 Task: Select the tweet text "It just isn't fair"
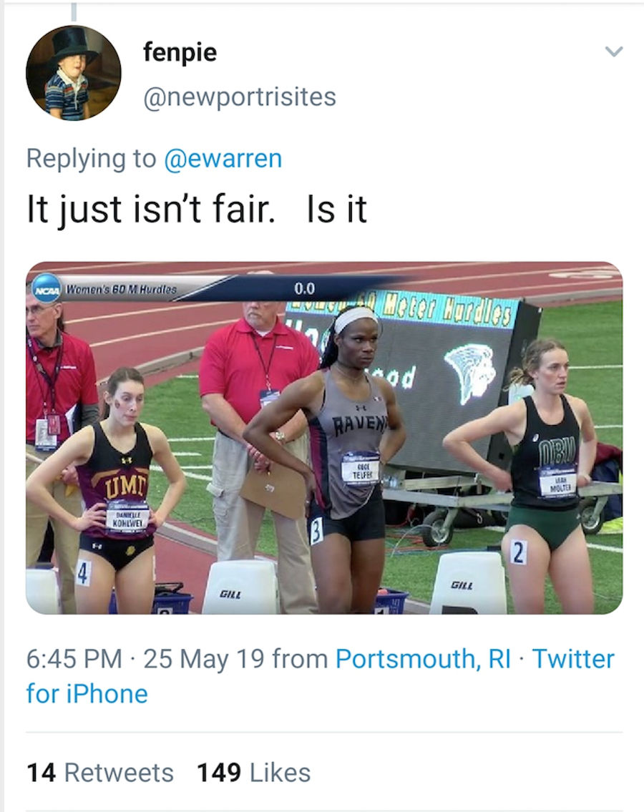[150, 209]
